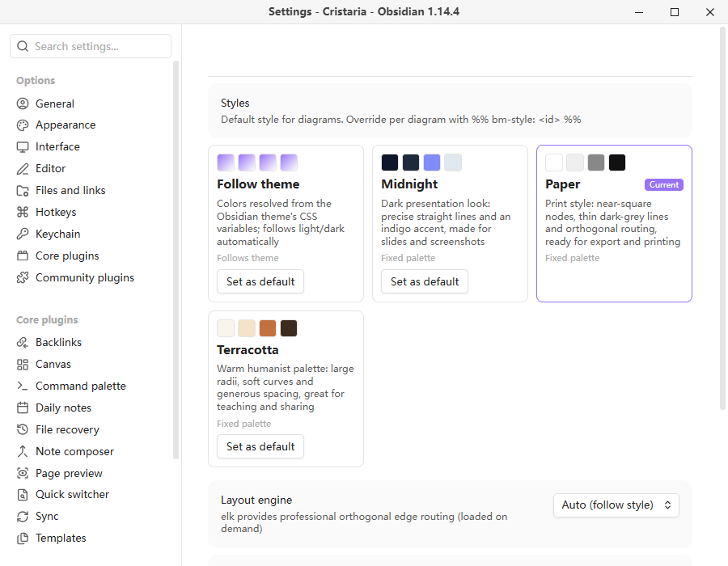Click the Follow theme card title

click(258, 184)
